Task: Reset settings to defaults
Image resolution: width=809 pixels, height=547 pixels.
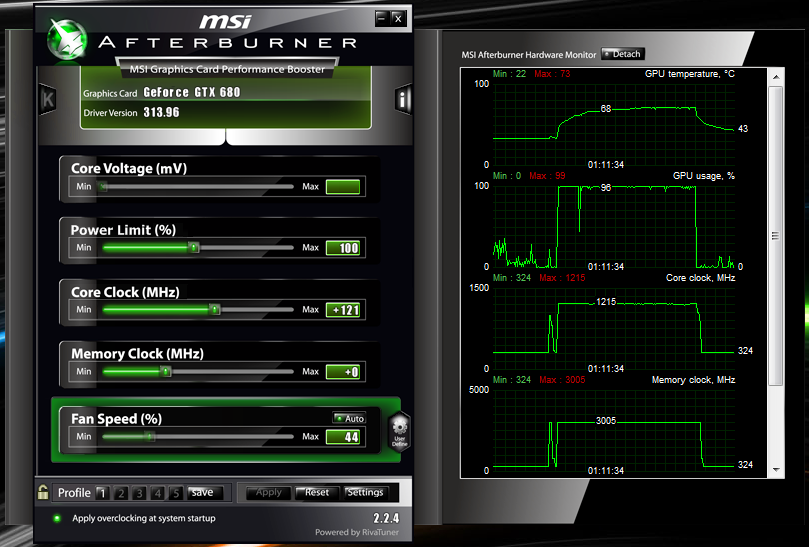Action: pos(316,493)
